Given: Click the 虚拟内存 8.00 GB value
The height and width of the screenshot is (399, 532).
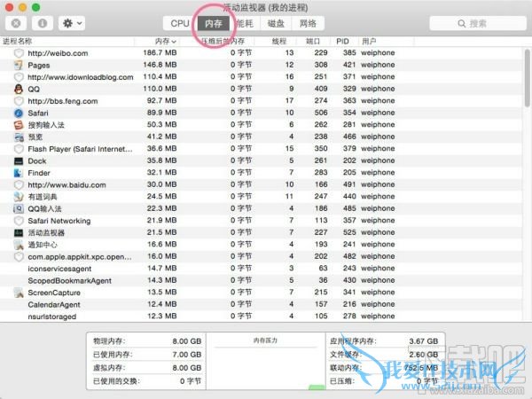Looking at the screenshot, I should [x=186, y=368].
